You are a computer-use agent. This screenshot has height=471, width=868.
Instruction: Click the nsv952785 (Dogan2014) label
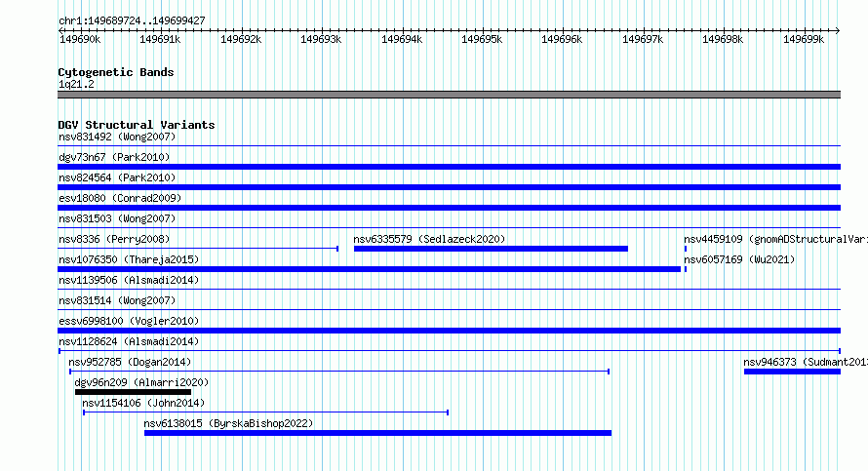130,362
